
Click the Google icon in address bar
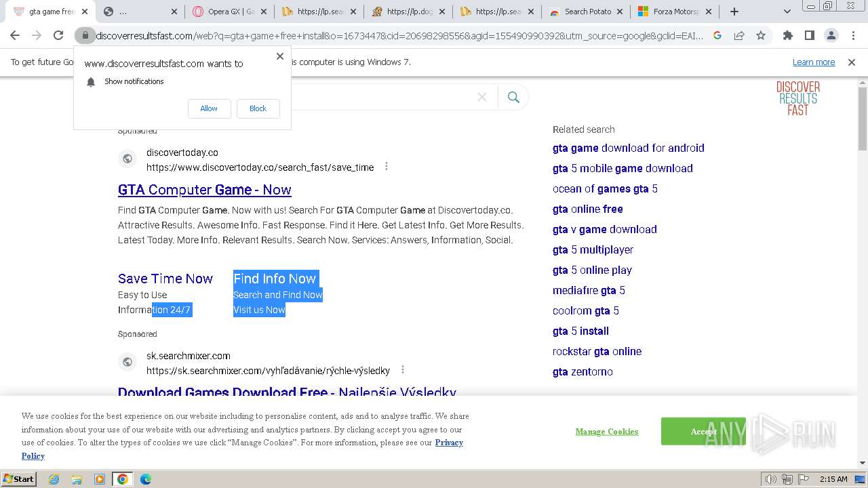[717, 36]
